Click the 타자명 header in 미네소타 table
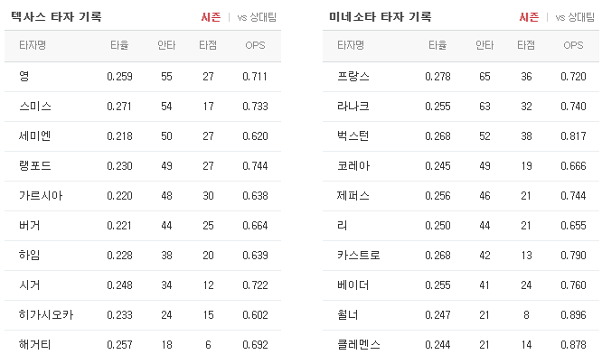 [351, 45]
